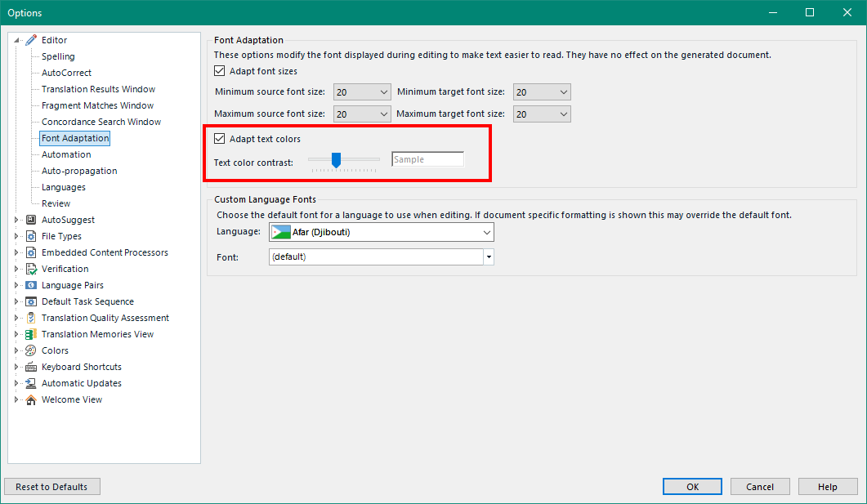The width and height of the screenshot is (867, 504).
Task: Click the Translation Quality Assessment icon
Action: click(31, 318)
